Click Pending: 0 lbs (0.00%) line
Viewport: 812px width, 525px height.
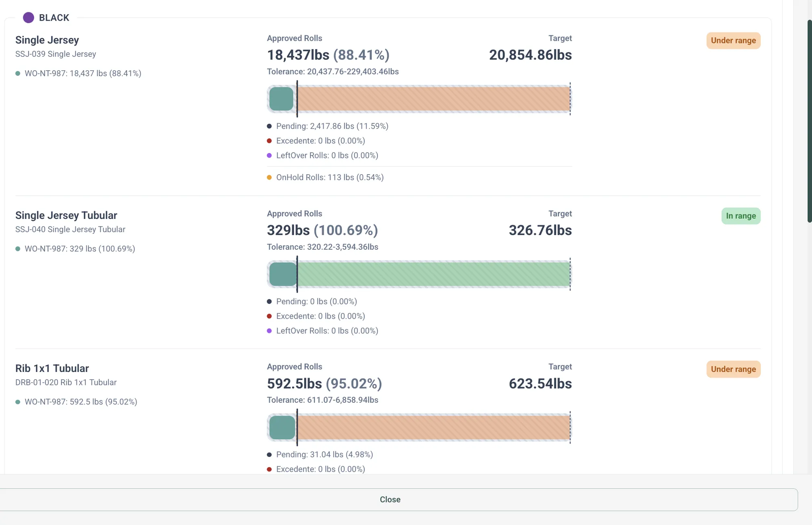pos(316,302)
